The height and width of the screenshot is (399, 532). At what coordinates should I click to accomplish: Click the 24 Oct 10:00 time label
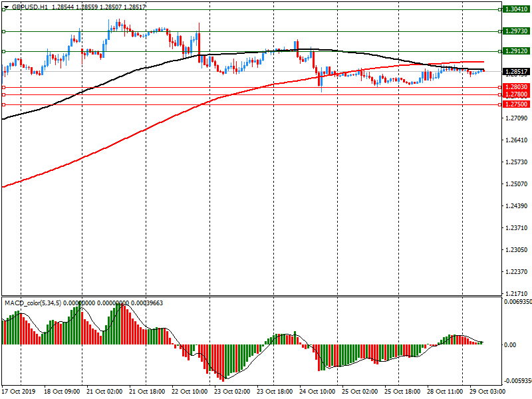316,392
